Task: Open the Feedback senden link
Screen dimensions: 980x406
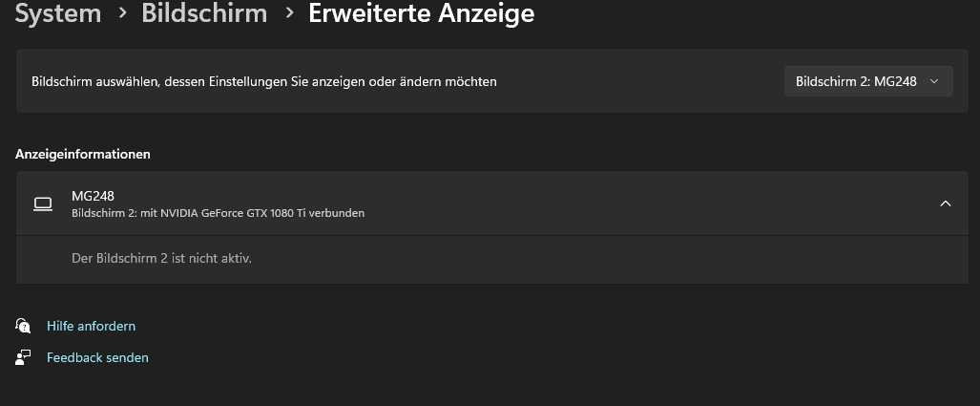Action: 97,357
